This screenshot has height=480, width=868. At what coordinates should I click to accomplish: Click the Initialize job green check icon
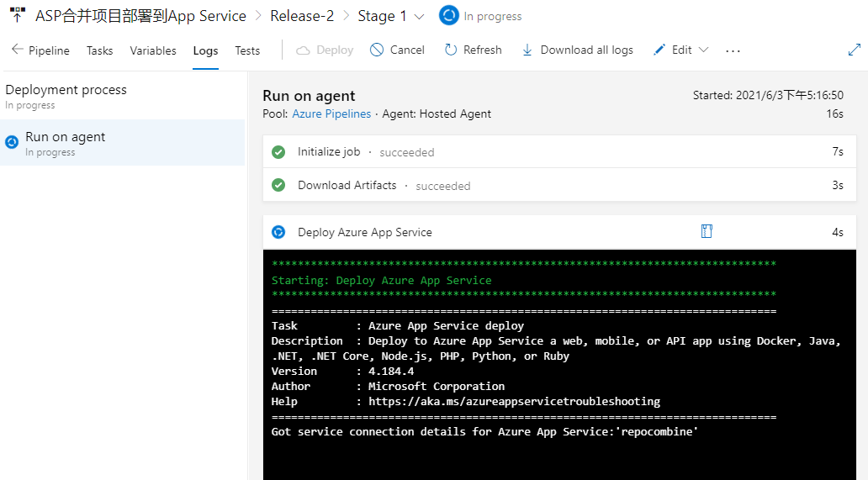point(278,151)
